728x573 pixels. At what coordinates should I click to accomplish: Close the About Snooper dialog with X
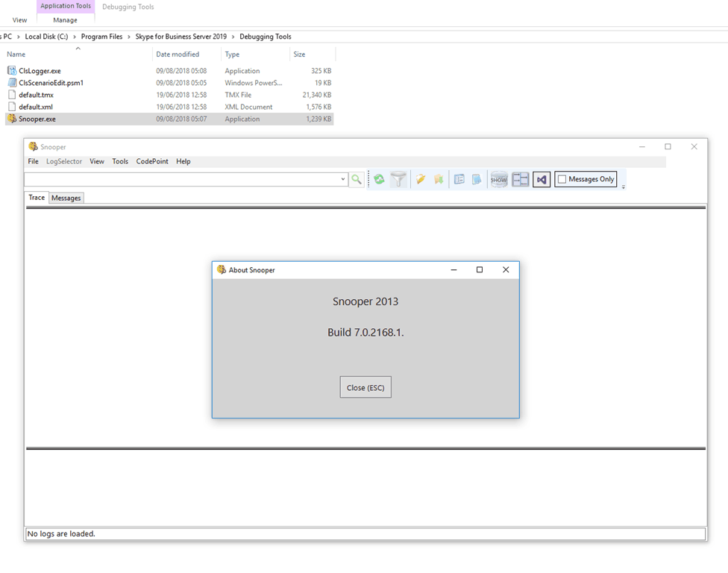click(x=506, y=270)
